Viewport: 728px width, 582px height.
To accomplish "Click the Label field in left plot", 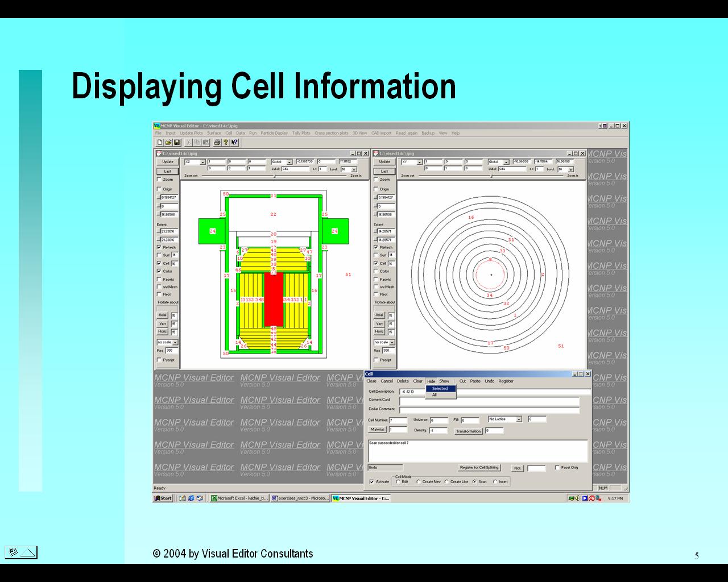I will pyautogui.click(x=295, y=169).
